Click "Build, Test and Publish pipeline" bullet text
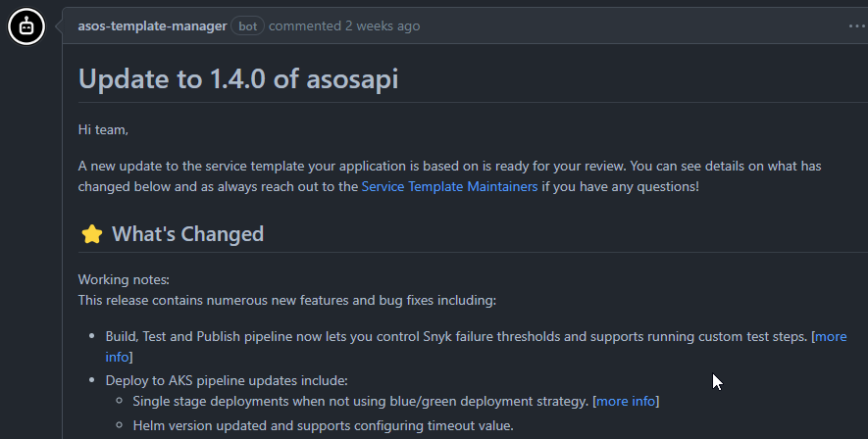The image size is (868, 439). click(x=456, y=337)
